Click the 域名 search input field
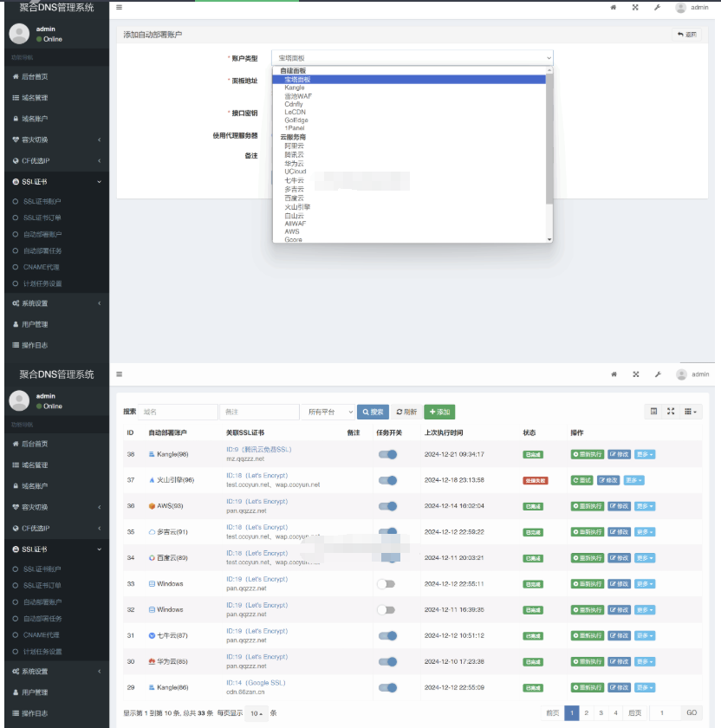Image resolution: width=721 pixels, height=728 pixels. [179, 413]
